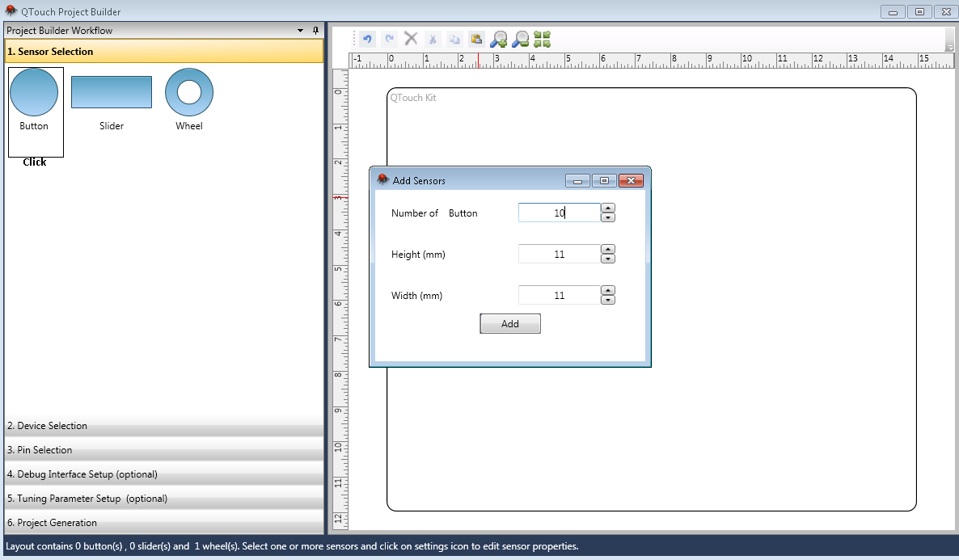Click the Paste clipboard icon

(476, 39)
